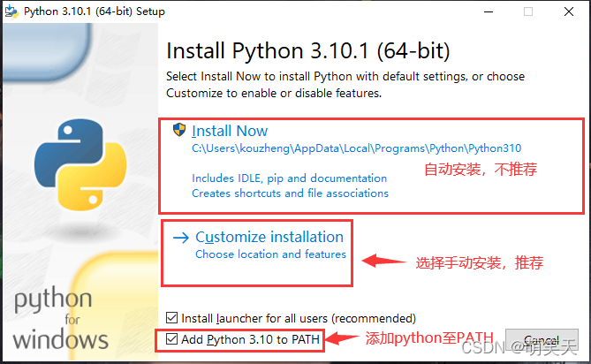Close the Python 3.10.1 Setup window
The height and width of the screenshot is (364, 591).
568,12
